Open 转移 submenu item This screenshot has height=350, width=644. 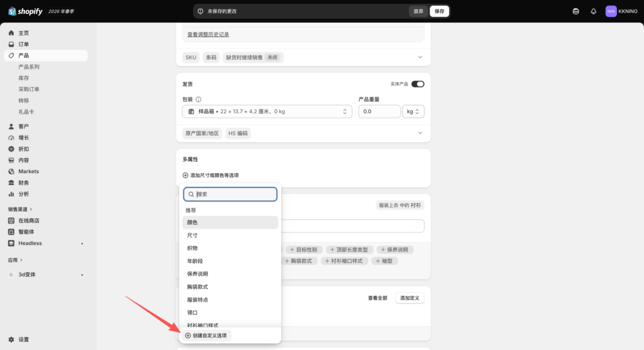(x=23, y=100)
